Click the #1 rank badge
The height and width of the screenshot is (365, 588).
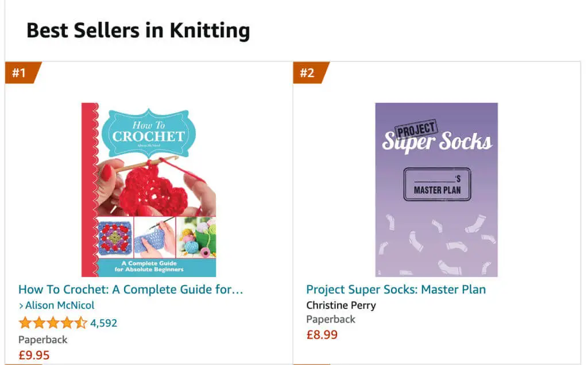[x=21, y=73]
